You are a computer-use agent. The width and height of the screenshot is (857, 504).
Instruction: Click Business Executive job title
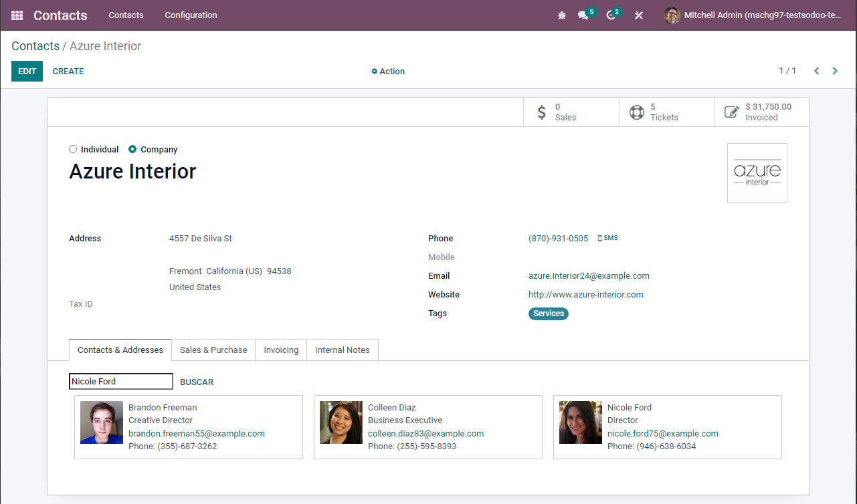click(x=405, y=420)
